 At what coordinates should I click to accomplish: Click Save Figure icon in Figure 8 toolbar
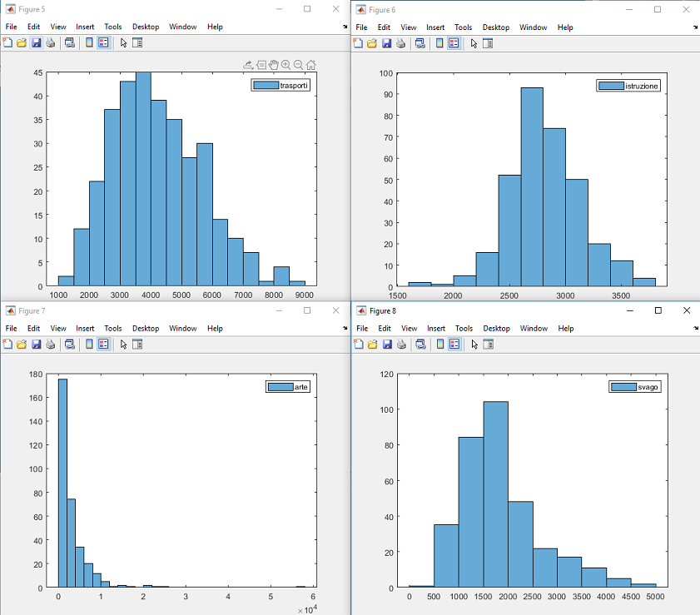pos(387,344)
